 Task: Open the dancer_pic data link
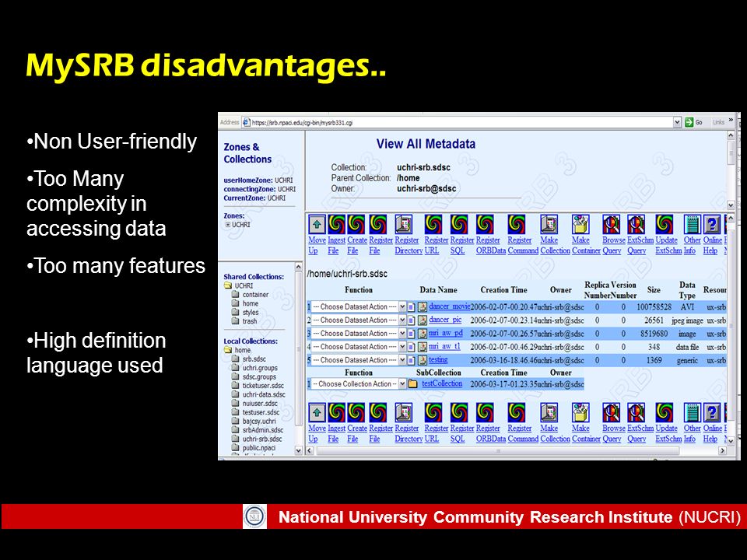(x=445, y=320)
